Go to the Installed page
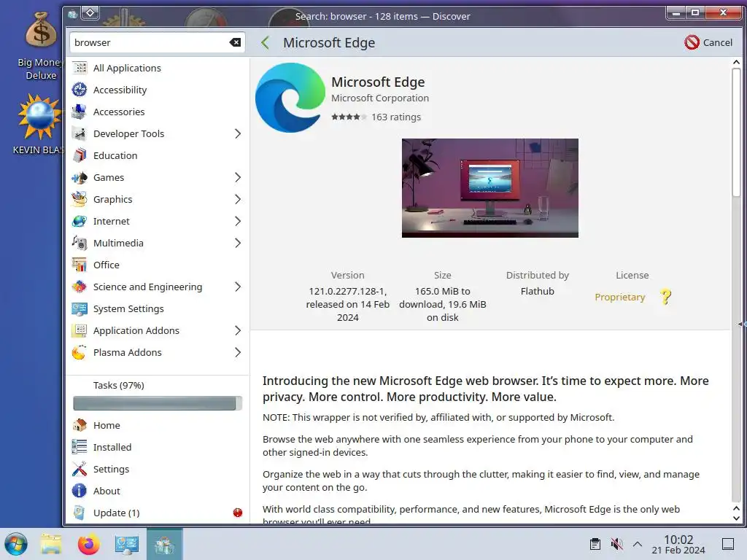 point(157,447)
